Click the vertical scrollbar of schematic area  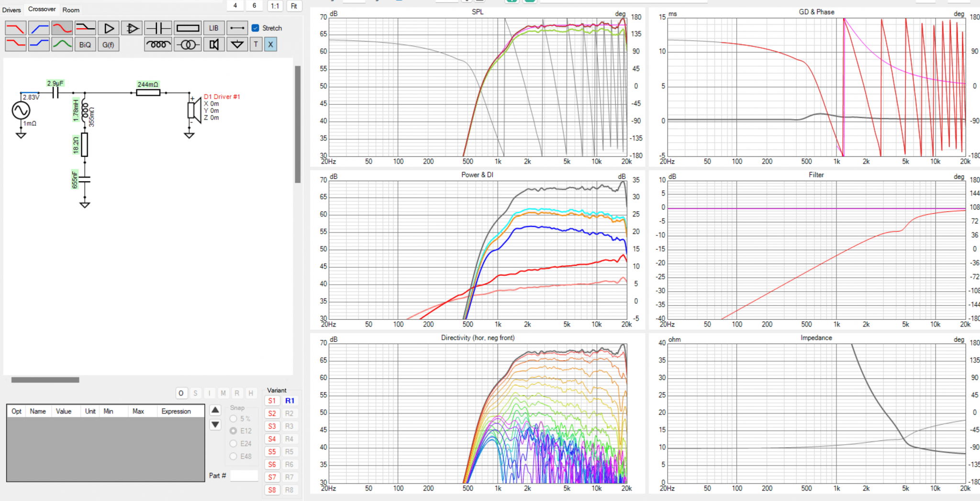(298, 124)
